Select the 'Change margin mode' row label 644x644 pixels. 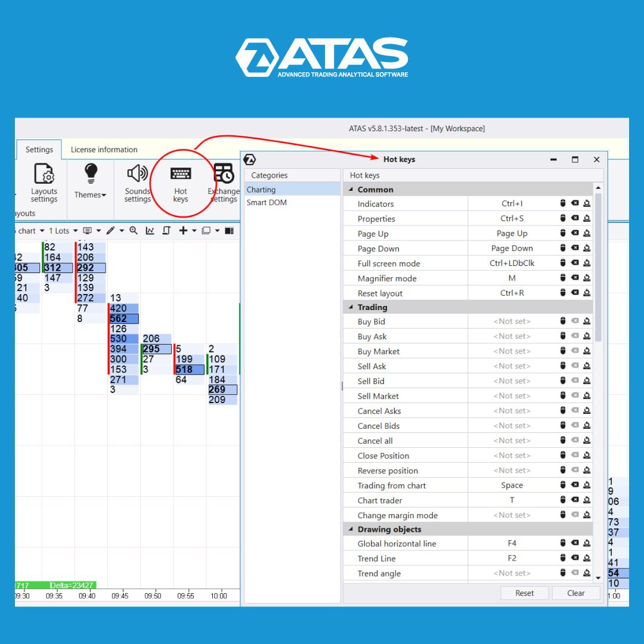coord(398,515)
